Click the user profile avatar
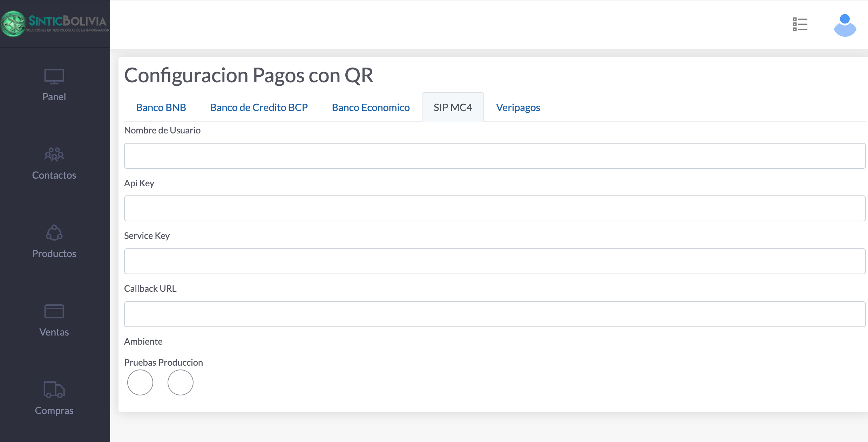Screen dimensions: 868x442 (845, 25)
